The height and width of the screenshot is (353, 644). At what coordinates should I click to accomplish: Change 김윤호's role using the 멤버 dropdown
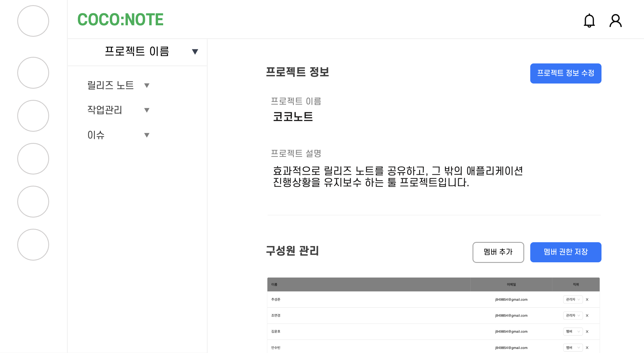[x=572, y=331]
